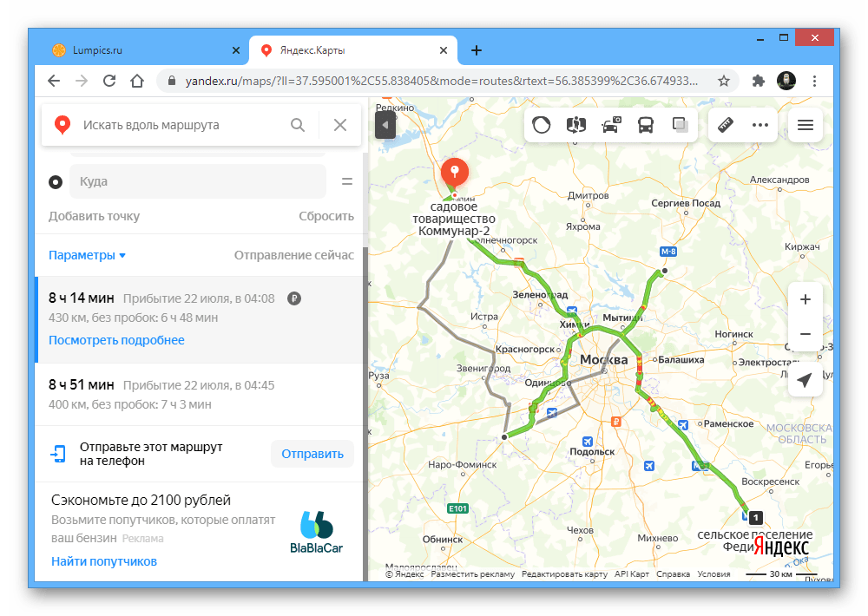Zoom in on the map with plus
Image resolution: width=868 pixels, height=616 pixels.
pyautogui.click(x=805, y=299)
